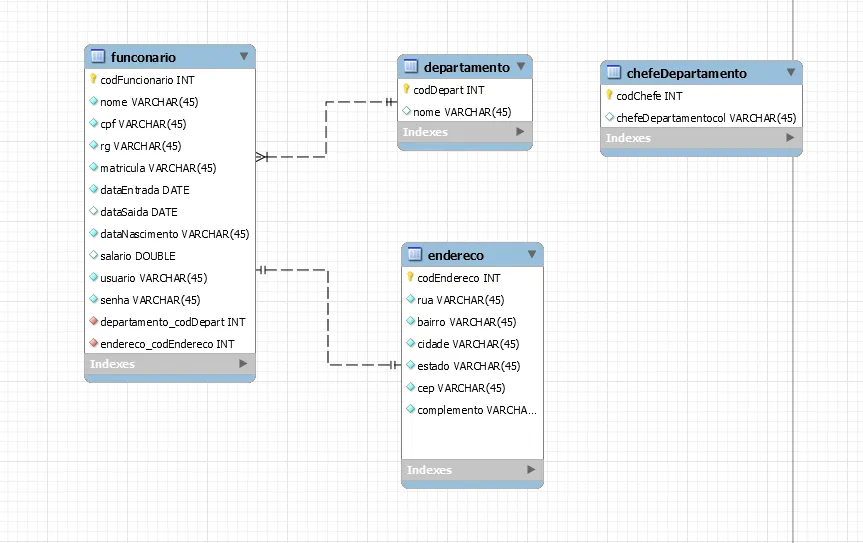Collapse the endereco table header arrow
Viewport: 863px width, 543px height.
pos(531,255)
